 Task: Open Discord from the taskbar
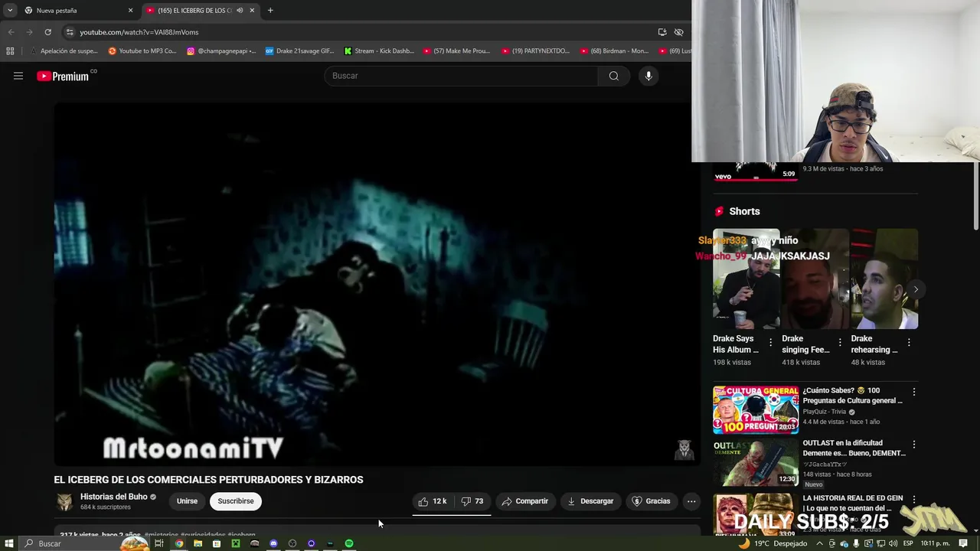[x=273, y=543]
